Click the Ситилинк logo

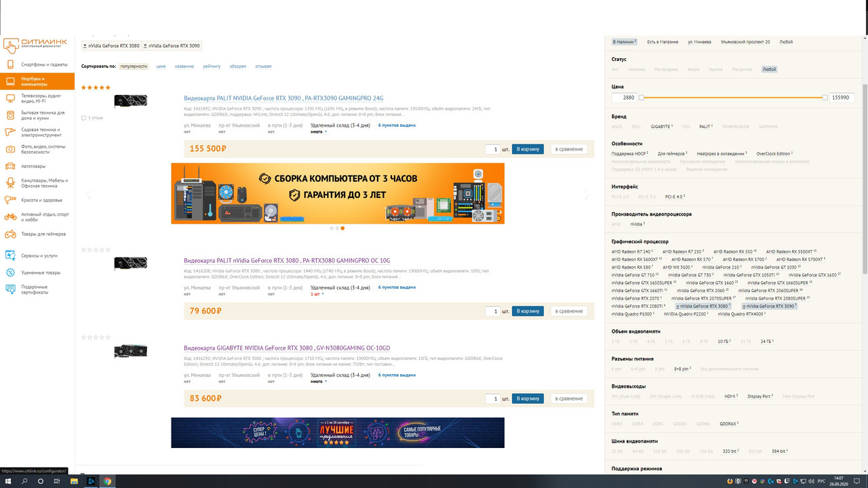tap(36, 45)
